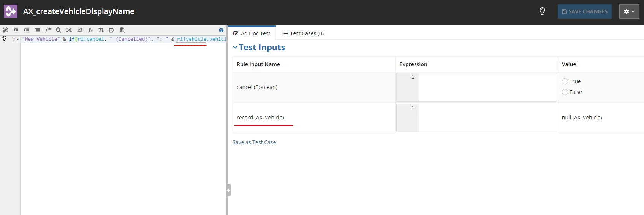Click the Save as Test Case link
Viewport: 644px width, 215px height.
coord(254,142)
